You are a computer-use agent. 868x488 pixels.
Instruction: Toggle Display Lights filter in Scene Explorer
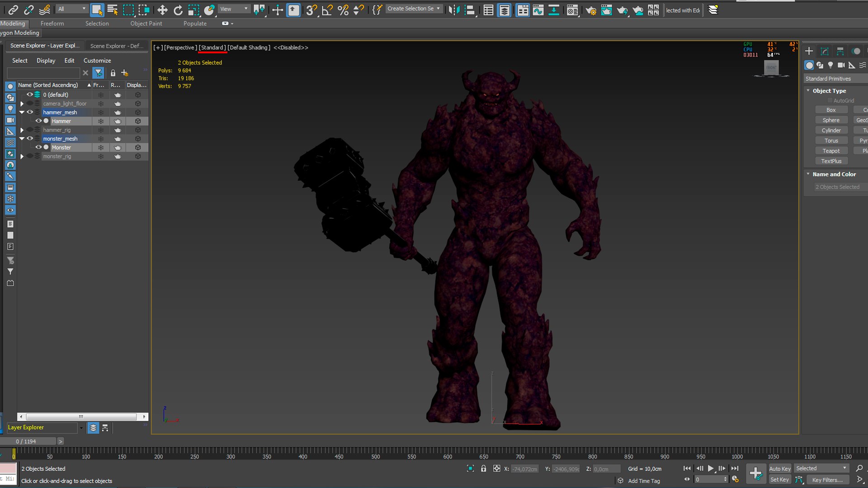pyautogui.click(x=10, y=109)
